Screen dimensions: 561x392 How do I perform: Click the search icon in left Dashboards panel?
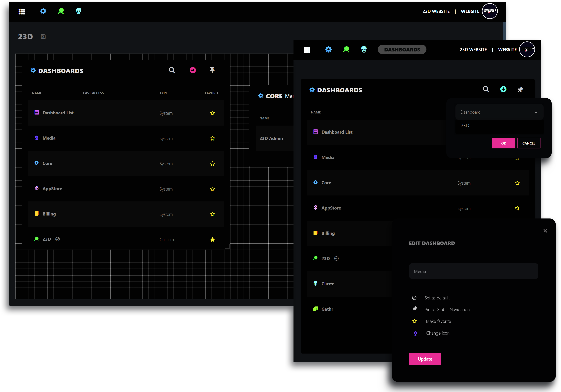[x=172, y=70]
